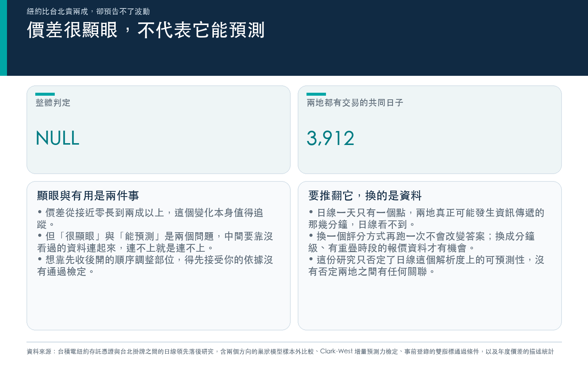Click the slide title 價差很顯眼，不代表它能預測
This screenshot has height=368, width=588.
click(146, 30)
